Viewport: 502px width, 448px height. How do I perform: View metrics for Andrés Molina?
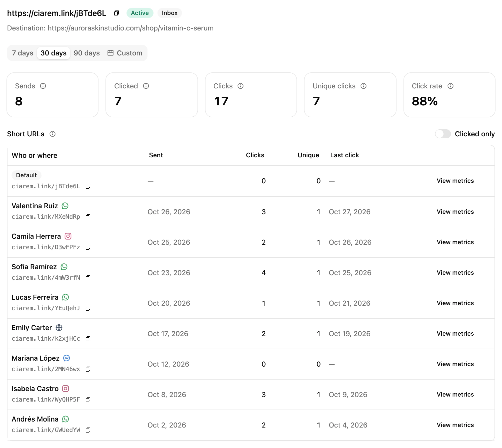tap(455, 425)
